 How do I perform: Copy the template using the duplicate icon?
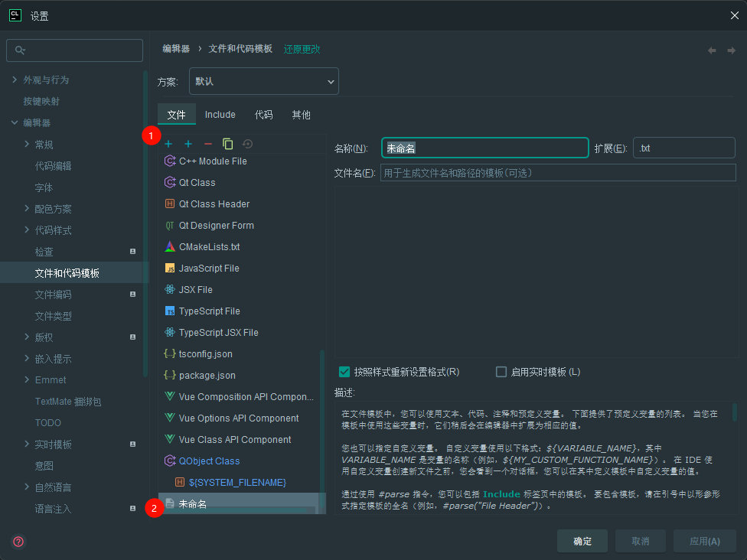point(228,144)
